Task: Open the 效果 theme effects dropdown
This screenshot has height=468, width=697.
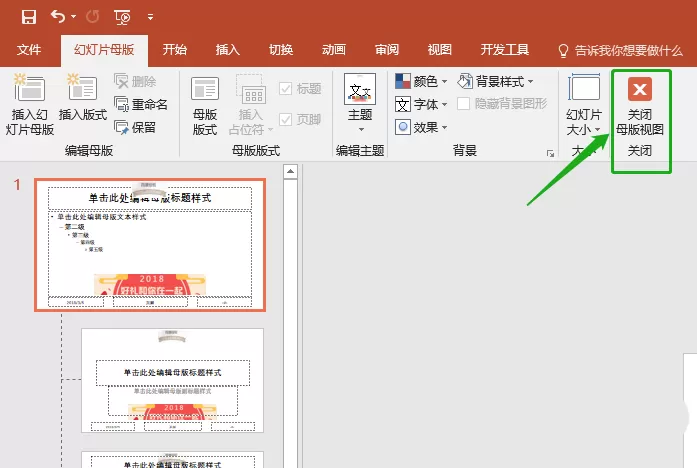Action: click(421, 128)
